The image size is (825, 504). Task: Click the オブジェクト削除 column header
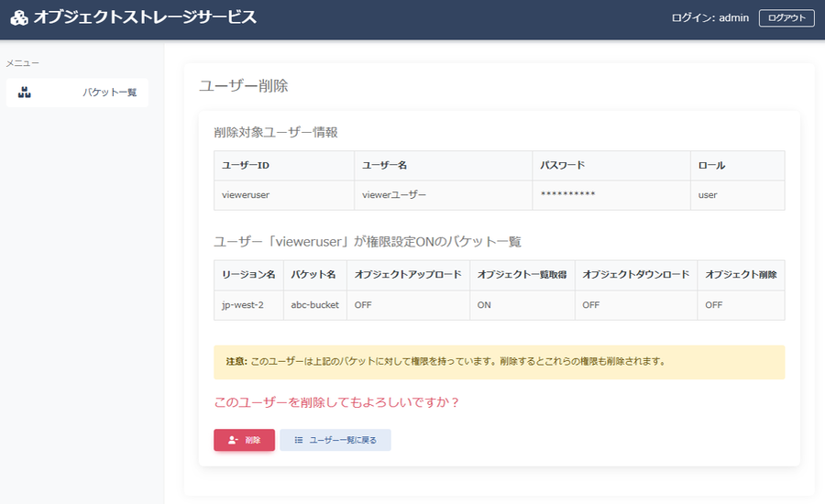(742, 275)
